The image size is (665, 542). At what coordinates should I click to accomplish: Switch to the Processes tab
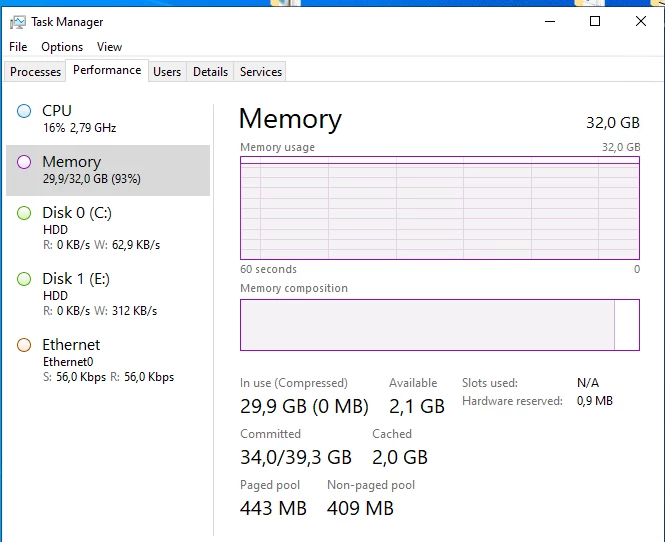click(35, 72)
